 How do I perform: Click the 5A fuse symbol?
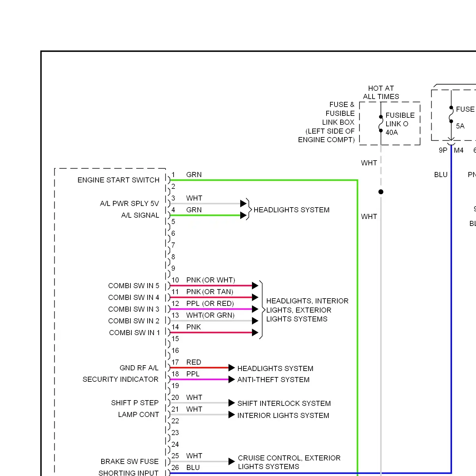(x=451, y=115)
